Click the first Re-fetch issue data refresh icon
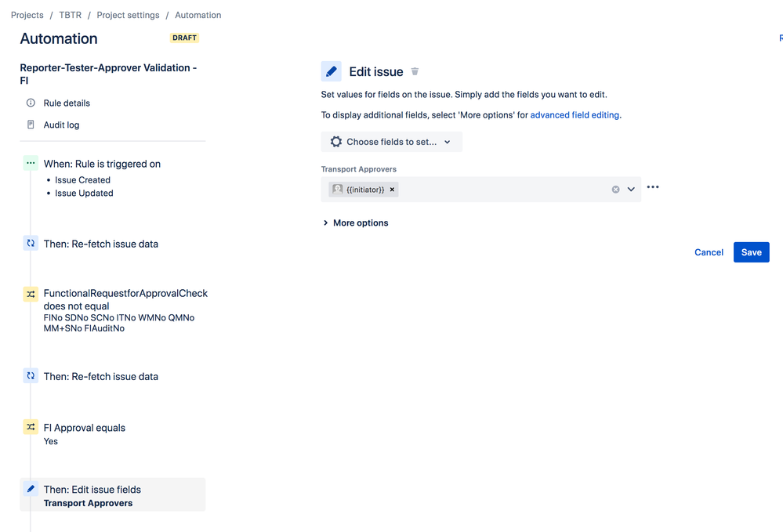Image resolution: width=783 pixels, height=532 pixels. coord(31,243)
